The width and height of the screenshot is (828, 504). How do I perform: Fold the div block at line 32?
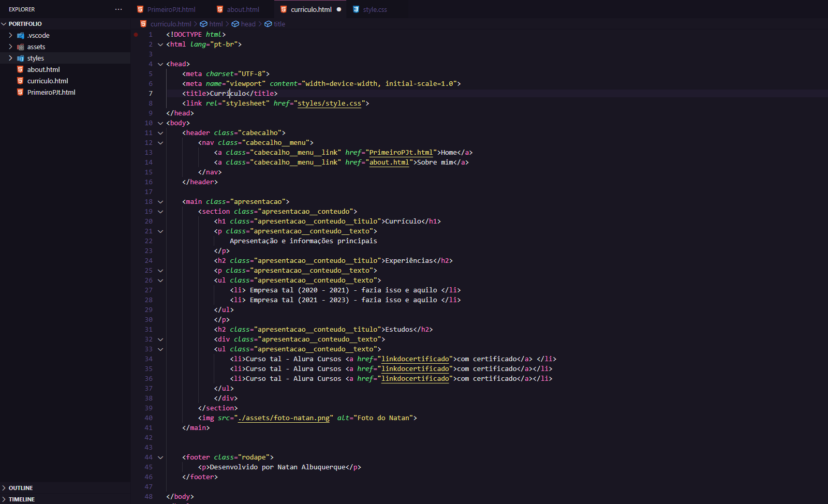tap(160, 339)
